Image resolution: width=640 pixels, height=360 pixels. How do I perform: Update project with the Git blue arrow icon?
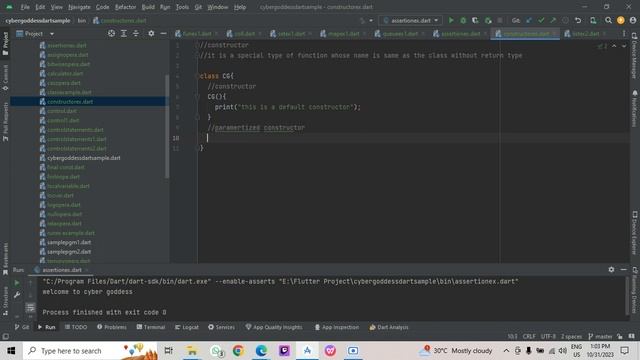(x=529, y=20)
